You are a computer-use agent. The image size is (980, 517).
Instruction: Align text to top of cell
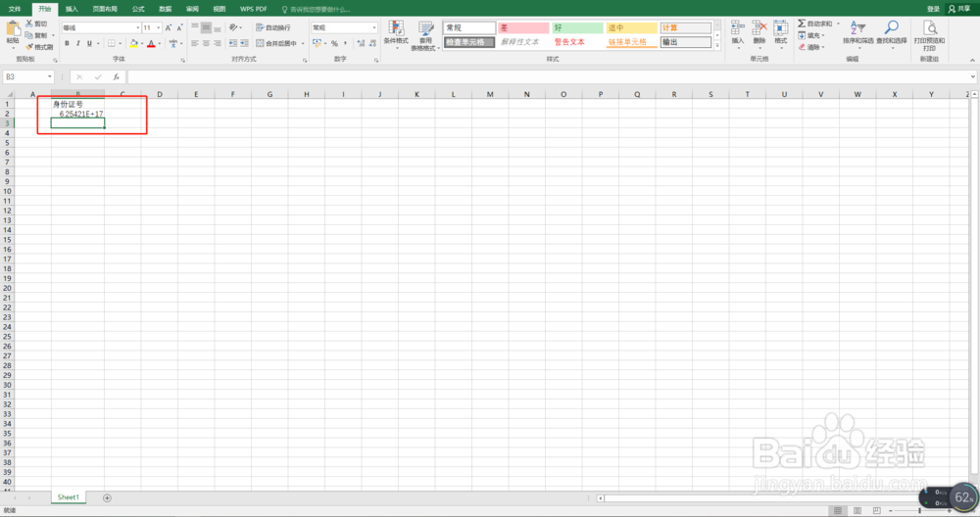[x=194, y=27]
